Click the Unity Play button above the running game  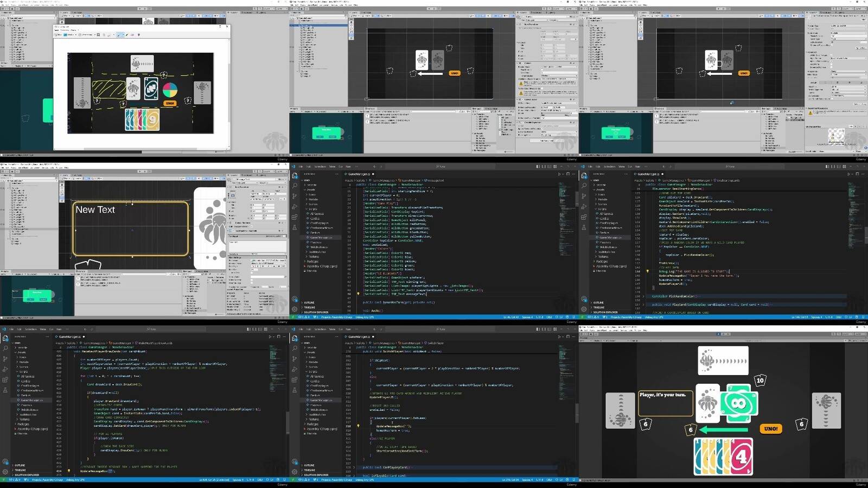point(718,334)
